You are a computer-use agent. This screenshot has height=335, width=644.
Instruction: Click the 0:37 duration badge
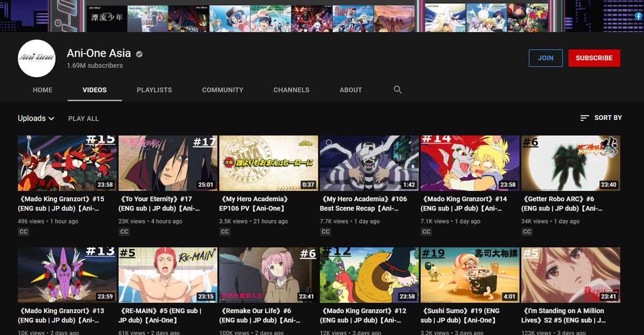click(x=309, y=185)
